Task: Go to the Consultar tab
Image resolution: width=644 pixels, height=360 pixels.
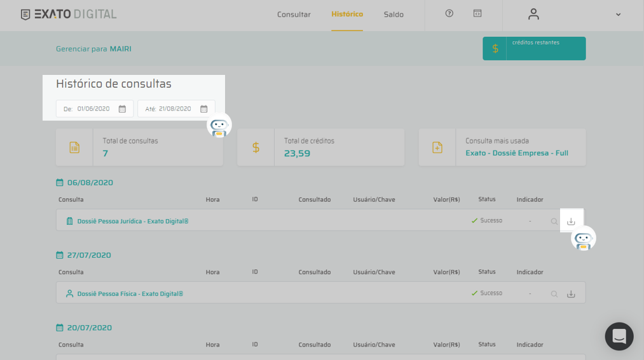Action: (x=294, y=15)
